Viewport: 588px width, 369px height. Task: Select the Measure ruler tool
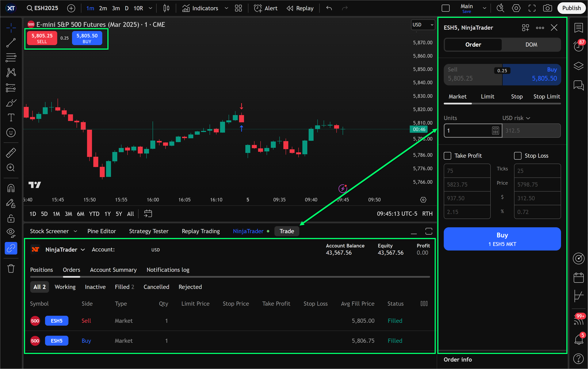tap(11, 152)
